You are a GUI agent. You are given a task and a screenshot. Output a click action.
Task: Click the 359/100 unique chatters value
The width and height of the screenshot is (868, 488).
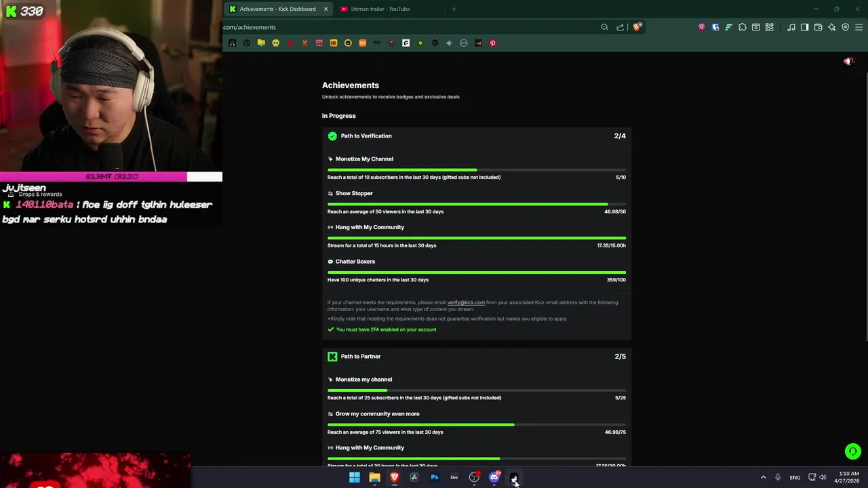click(x=616, y=279)
